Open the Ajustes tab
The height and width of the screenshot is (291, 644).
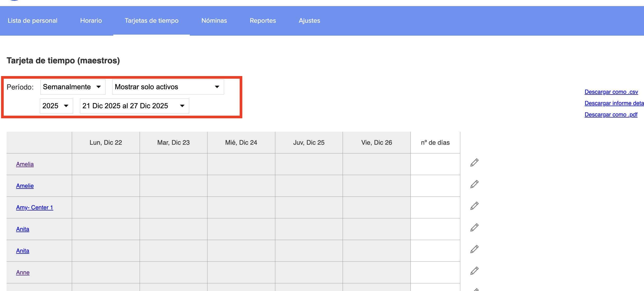(309, 21)
